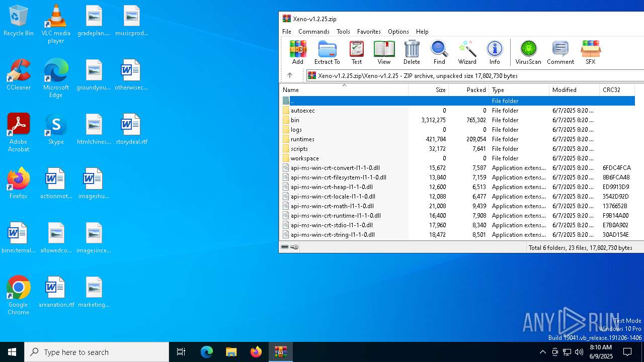Open the archive Comment tool
644x362 pixels.
(x=560, y=53)
